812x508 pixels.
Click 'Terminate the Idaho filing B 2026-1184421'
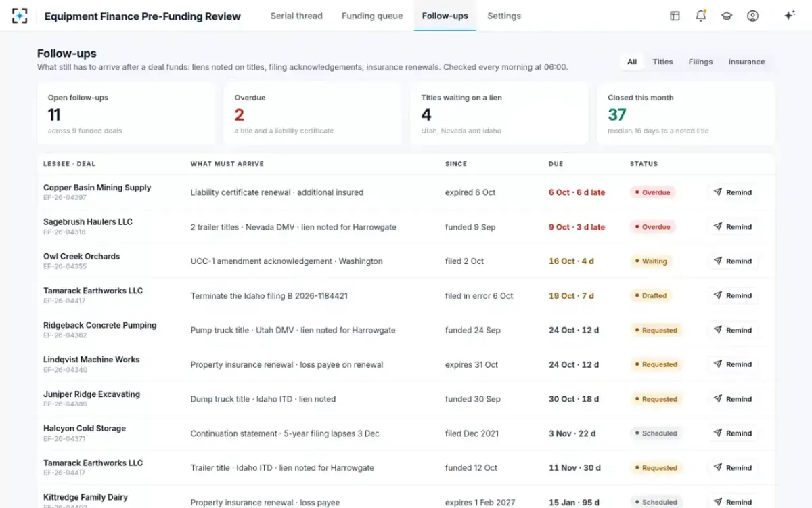pos(269,295)
